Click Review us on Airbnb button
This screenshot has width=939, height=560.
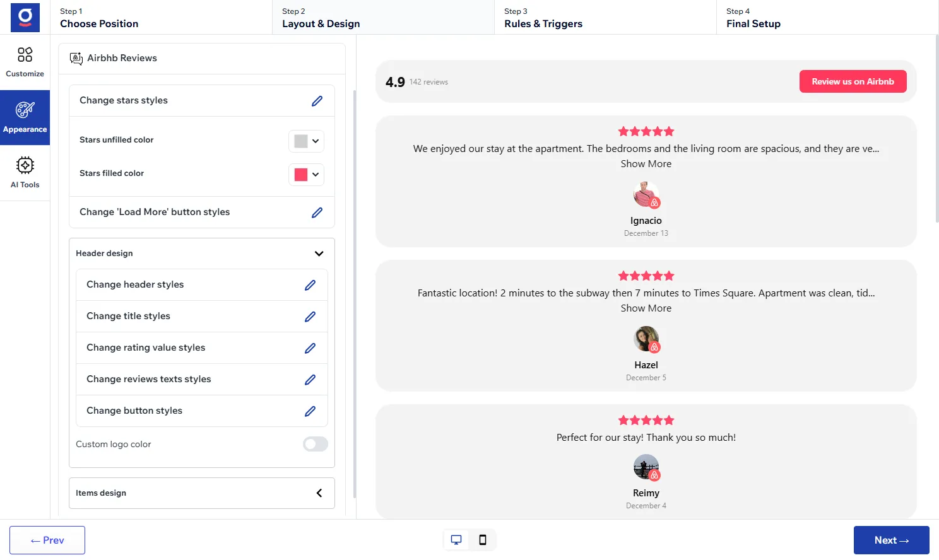(853, 81)
